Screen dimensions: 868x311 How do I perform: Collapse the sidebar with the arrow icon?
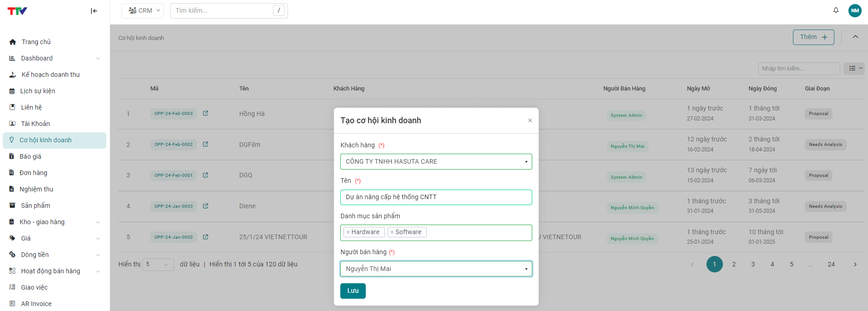tap(94, 11)
